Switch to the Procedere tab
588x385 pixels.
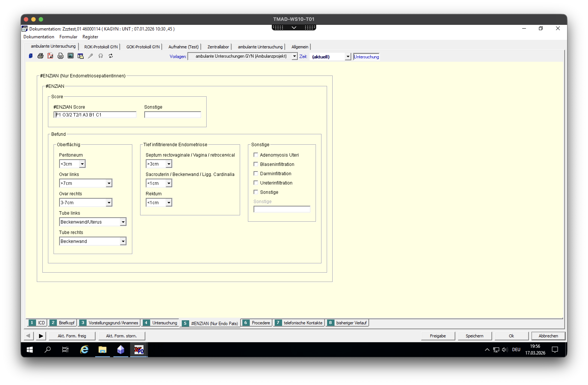click(257, 323)
